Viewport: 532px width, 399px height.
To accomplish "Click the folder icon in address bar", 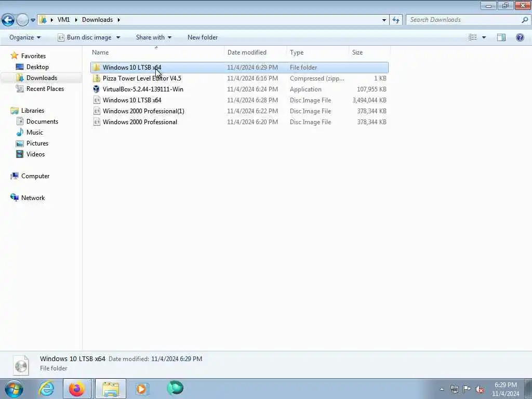I will (x=43, y=20).
